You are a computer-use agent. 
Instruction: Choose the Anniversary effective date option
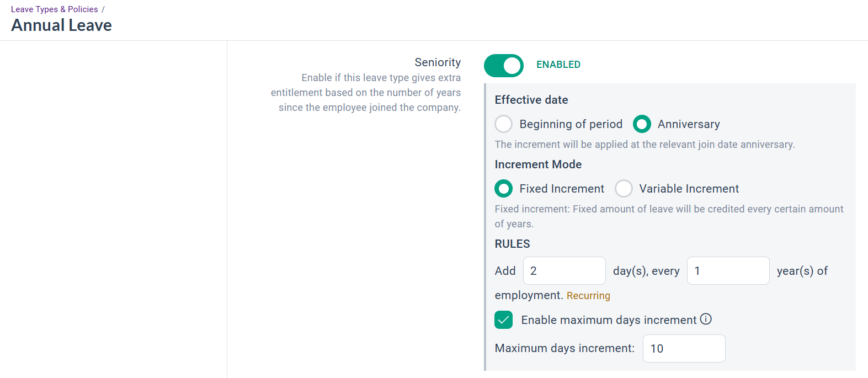(642, 124)
